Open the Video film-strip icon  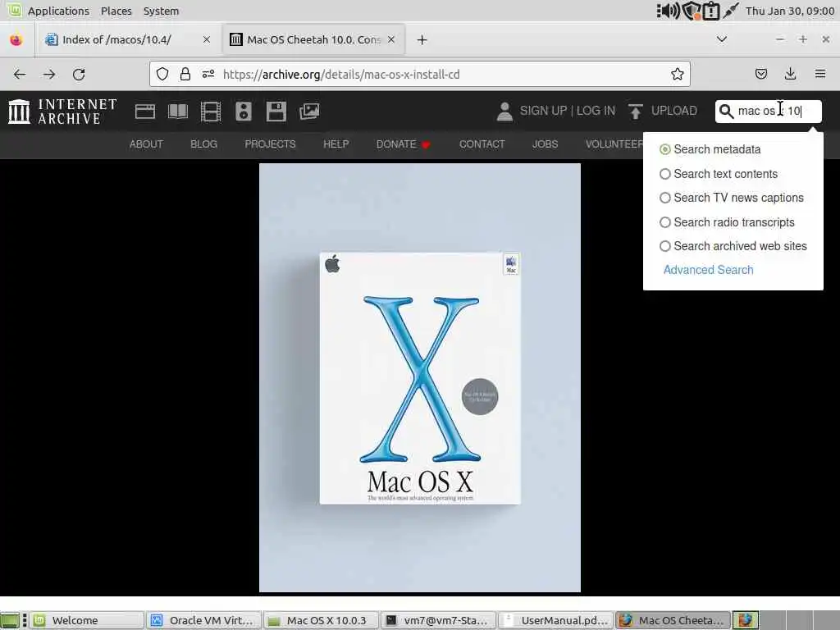[211, 112]
